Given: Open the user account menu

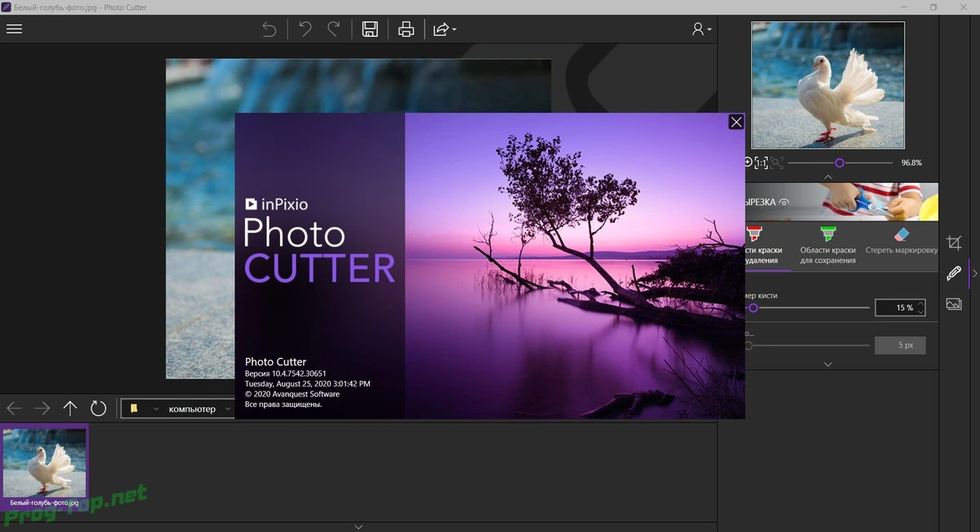Looking at the screenshot, I should 701,29.
